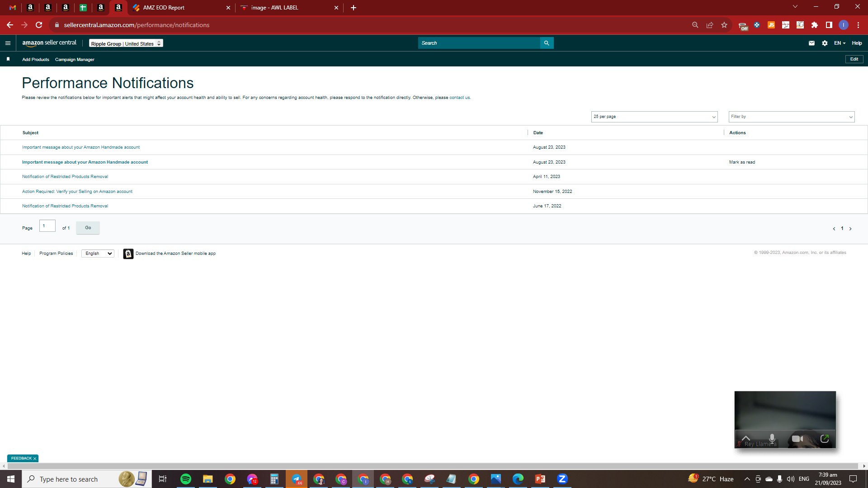Image resolution: width=868 pixels, height=488 pixels.
Task: Click the search magnifier button
Action: [x=547, y=43]
